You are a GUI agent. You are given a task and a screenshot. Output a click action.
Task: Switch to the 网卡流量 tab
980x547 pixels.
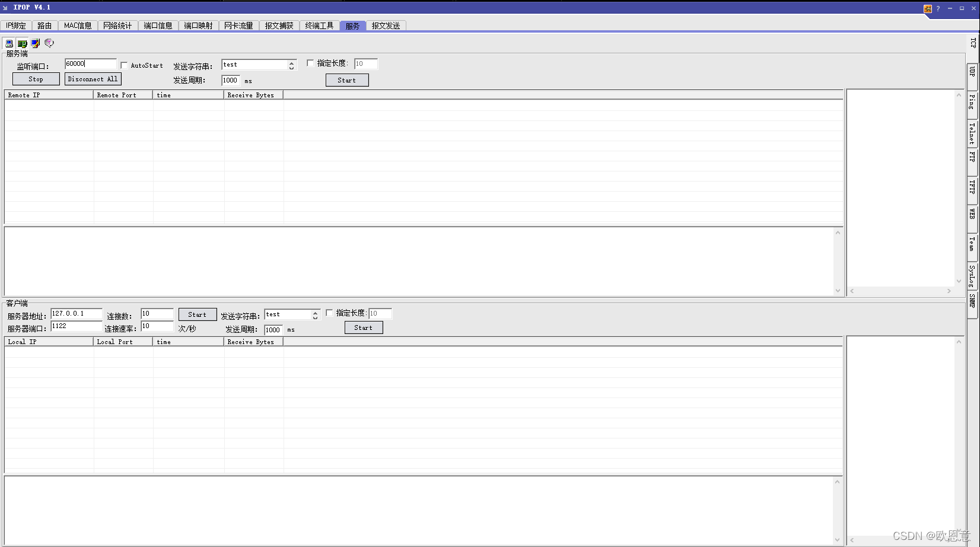tap(238, 26)
